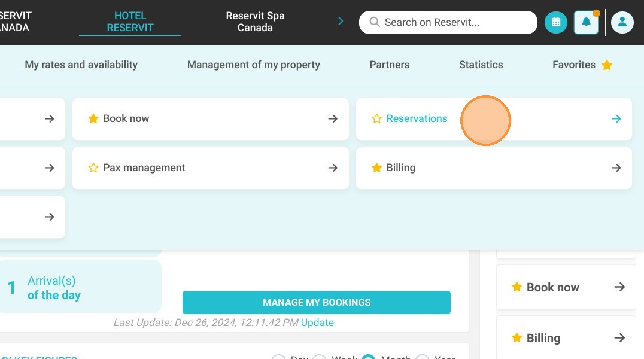
Task: Open notifications bell icon
Action: (586, 22)
